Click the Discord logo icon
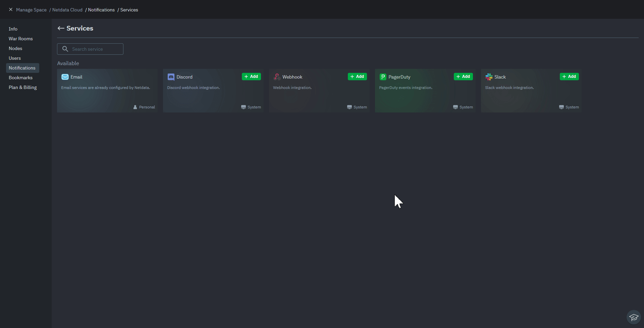The image size is (644, 328). pyautogui.click(x=171, y=77)
